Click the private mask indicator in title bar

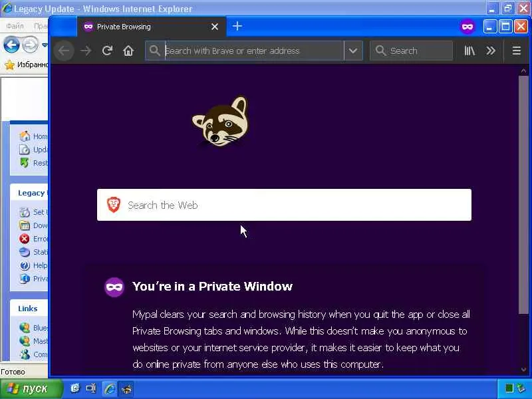coord(467,27)
